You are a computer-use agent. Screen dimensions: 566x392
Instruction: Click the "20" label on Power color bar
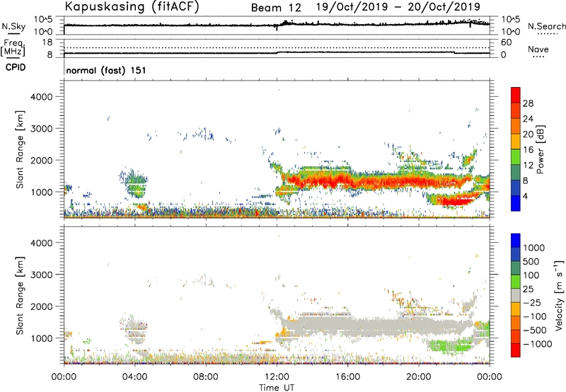point(528,134)
